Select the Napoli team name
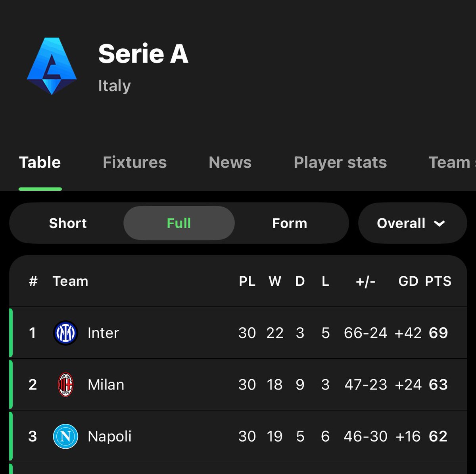476x474 pixels. pyautogui.click(x=109, y=436)
